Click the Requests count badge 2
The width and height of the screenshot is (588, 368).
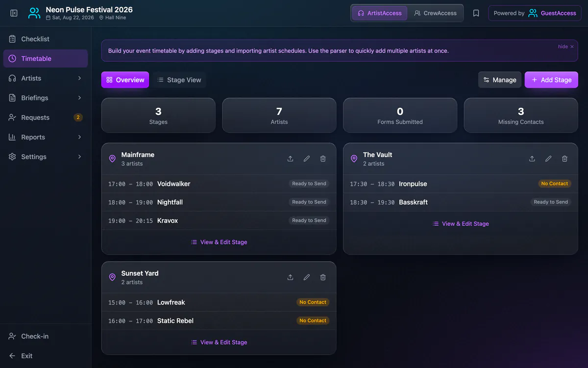(x=78, y=117)
